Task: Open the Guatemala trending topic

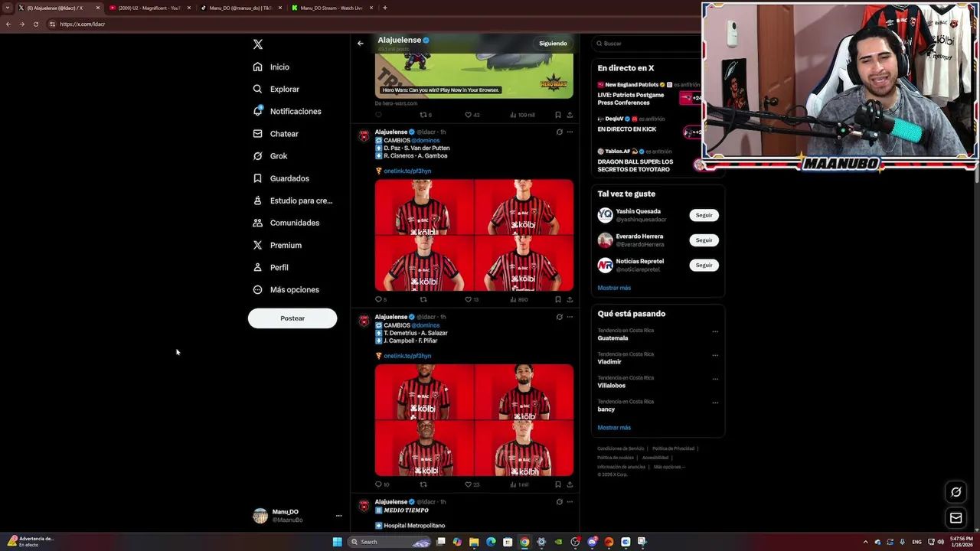Action: coord(612,338)
